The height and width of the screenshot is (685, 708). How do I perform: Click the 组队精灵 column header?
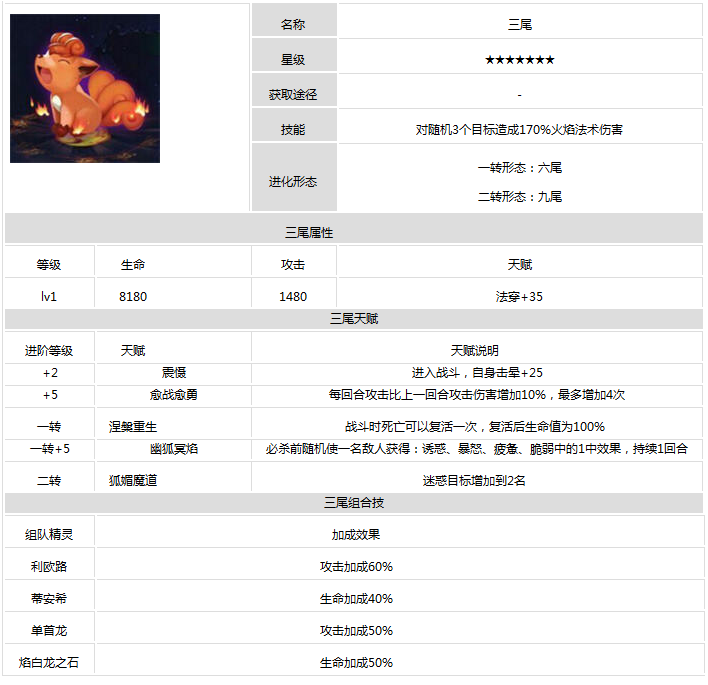(x=49, y=535)
